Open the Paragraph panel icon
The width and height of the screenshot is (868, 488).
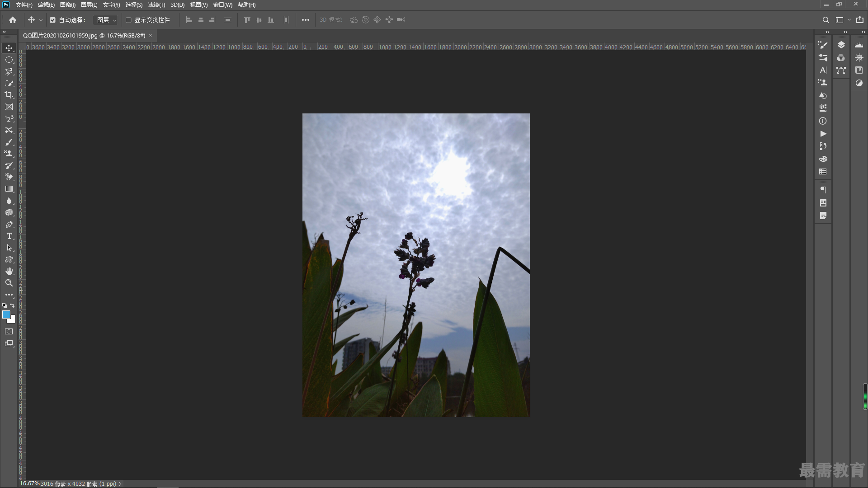[x=823, y=190]
